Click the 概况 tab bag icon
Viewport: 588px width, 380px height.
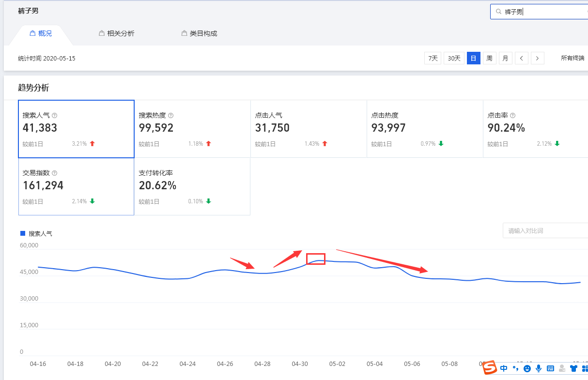click(32, 33)
